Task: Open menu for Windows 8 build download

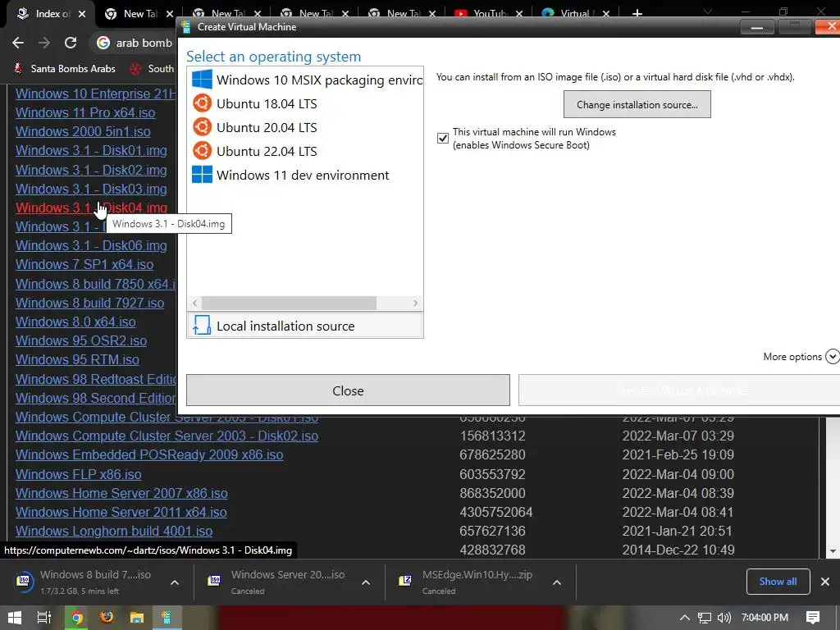Action: coord(175,582)
